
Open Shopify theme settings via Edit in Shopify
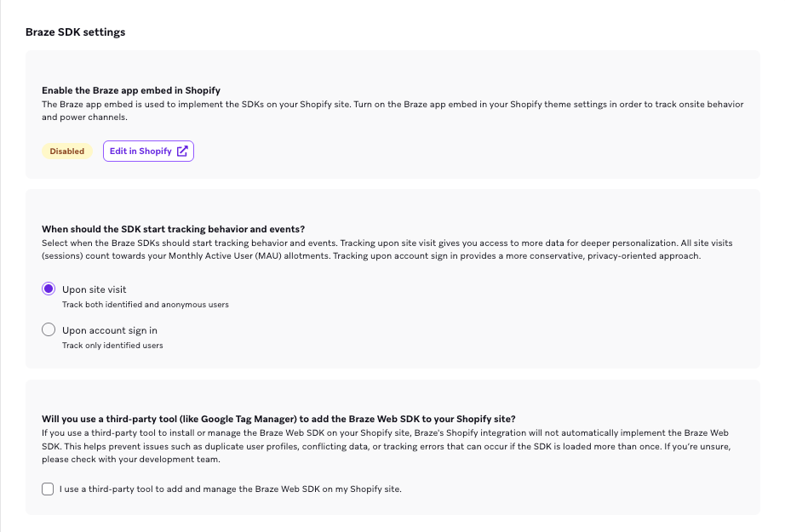click(x=140, y=151)
